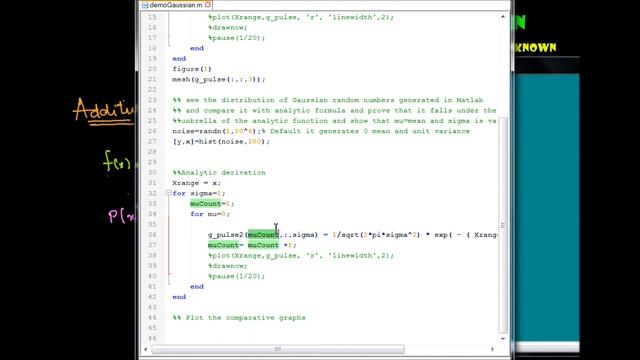Click %pause(1/20); on line 40
The height and width of the screenshot is (360, 640).
pos(236,276)
